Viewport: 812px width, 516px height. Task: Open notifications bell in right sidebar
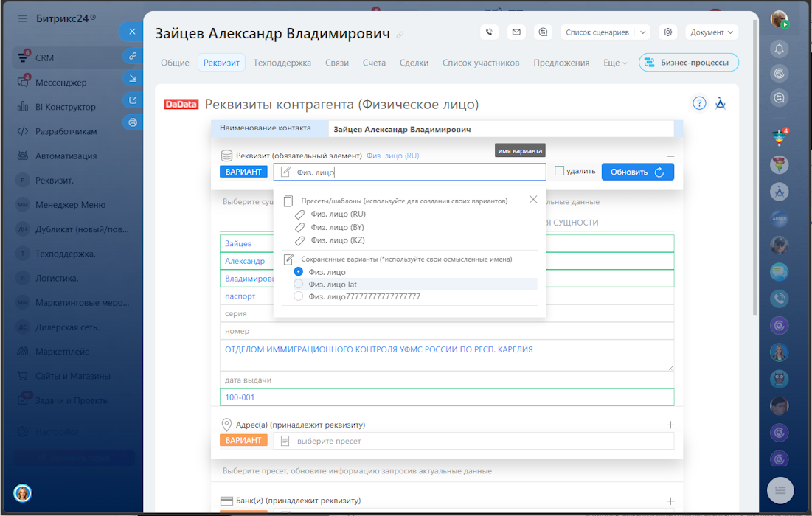click(x=780, y=49)
